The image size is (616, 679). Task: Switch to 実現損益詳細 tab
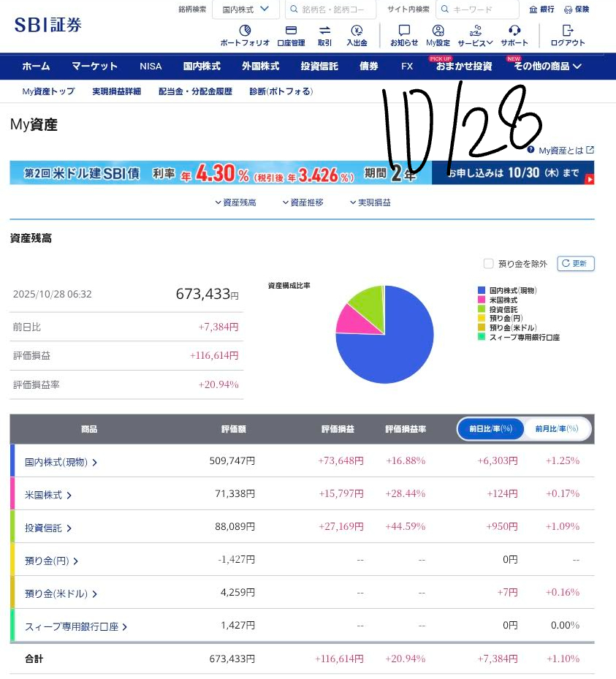click(116, 91)
